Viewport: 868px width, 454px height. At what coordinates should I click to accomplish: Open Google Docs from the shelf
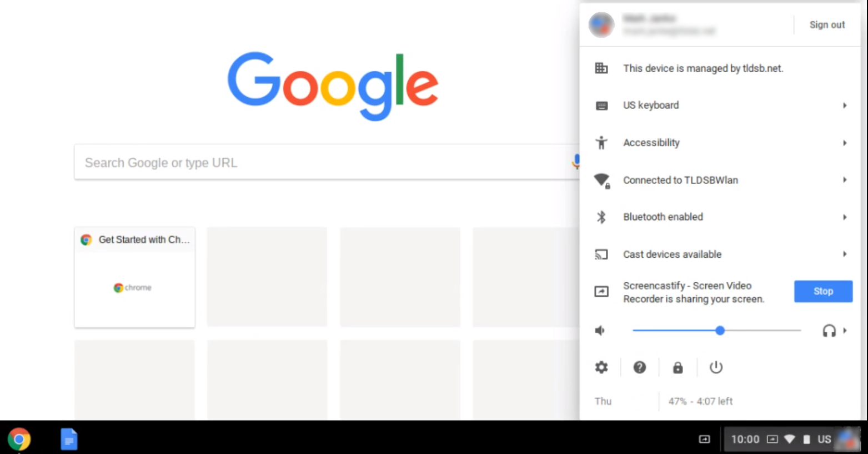[69, 440]
